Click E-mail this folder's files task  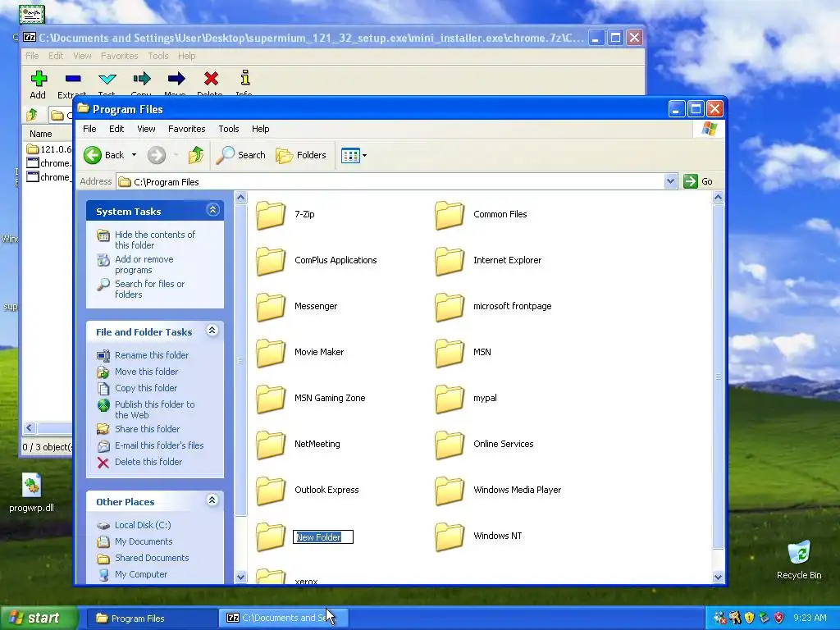[x=159, y=445]
